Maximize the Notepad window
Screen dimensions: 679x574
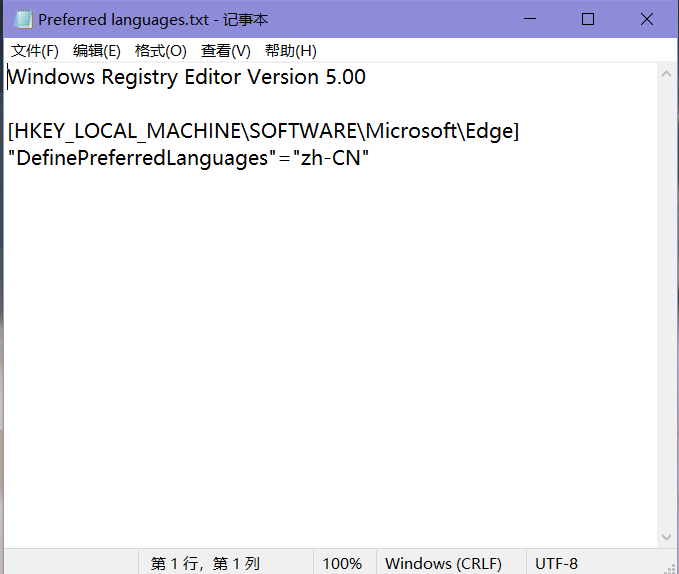click(588, 19)
